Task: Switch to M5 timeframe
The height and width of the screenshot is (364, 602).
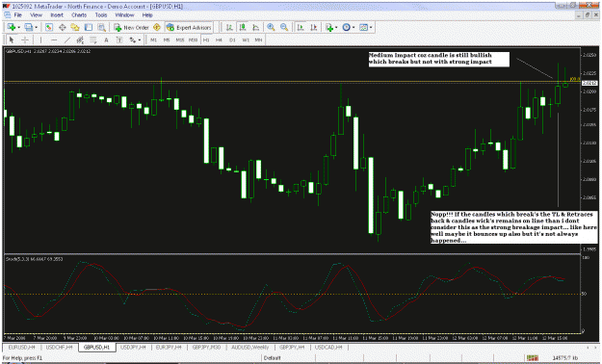Action: 167,39
